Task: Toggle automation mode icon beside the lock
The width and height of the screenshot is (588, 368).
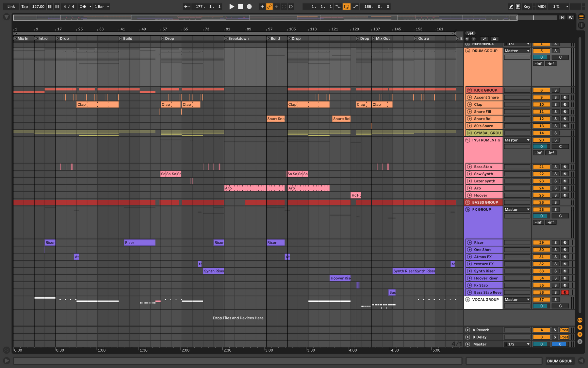Action: [484, 39]
